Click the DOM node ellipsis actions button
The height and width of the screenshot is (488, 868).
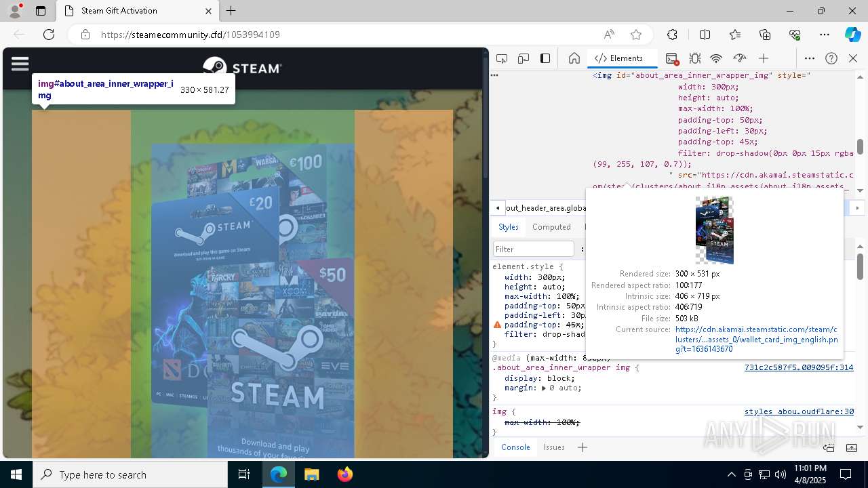pyautogui.click(x=495, y=75)
